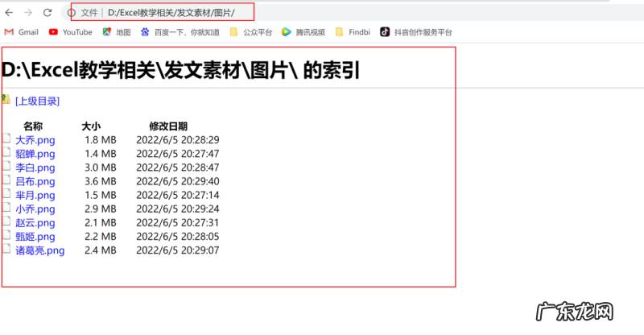Open the 地图 maps bookmark
The width and height of the screenshot is (644, 335).
pyautogui.click(x=116, y=32)
